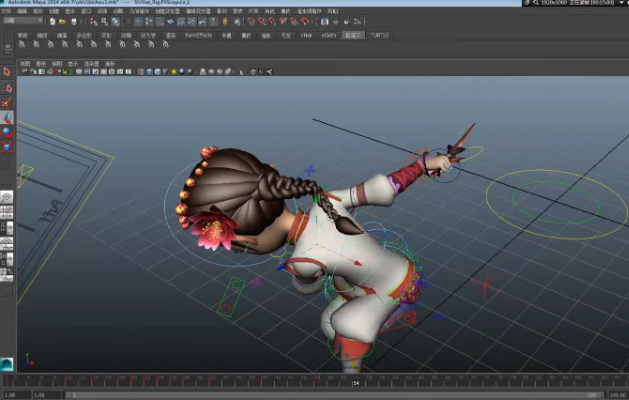Expand the recorder bar dropdown arrow

623,2
